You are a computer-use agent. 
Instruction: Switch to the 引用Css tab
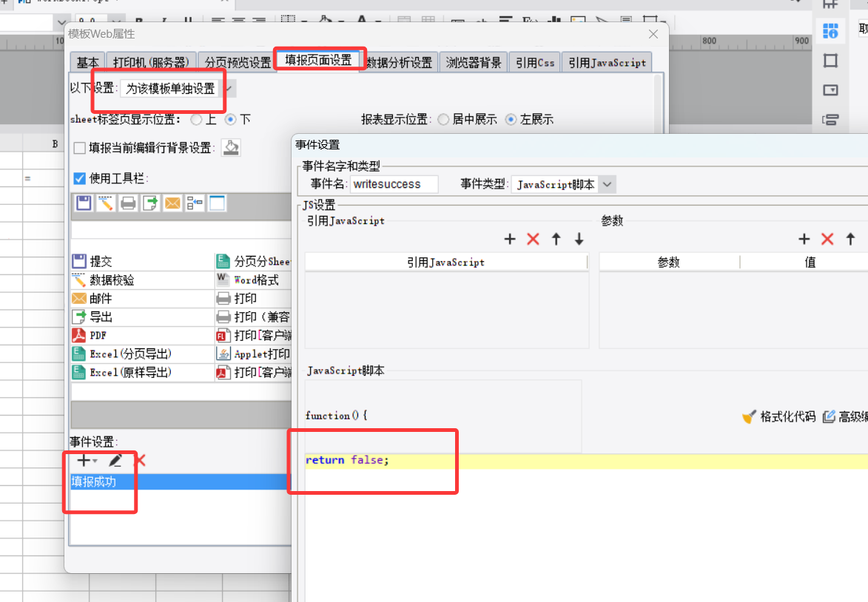535,63
